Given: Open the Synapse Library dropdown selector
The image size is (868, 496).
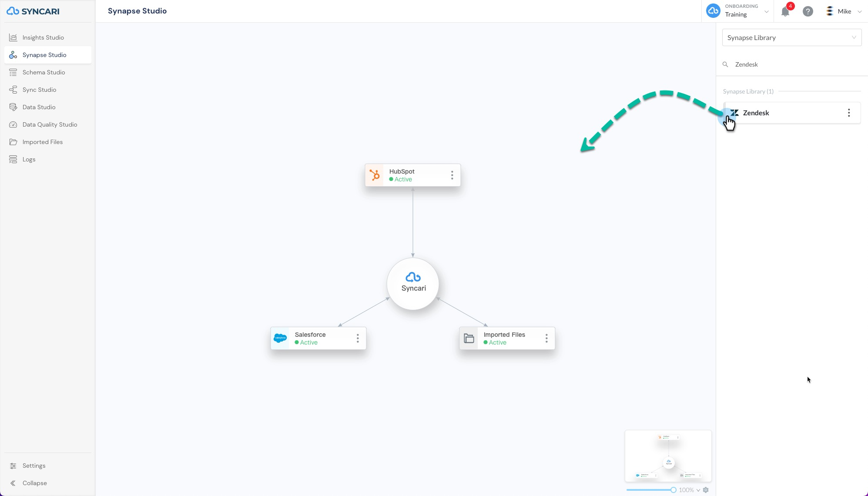Looking at the screenshot, I should (792, 37).
